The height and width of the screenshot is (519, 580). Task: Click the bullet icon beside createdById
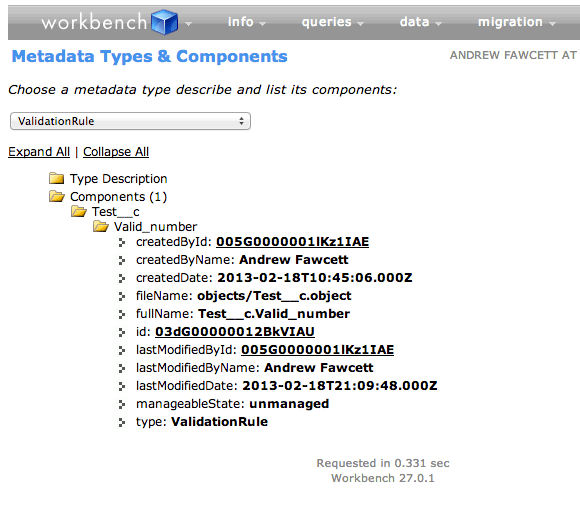(x=122, y=243)
